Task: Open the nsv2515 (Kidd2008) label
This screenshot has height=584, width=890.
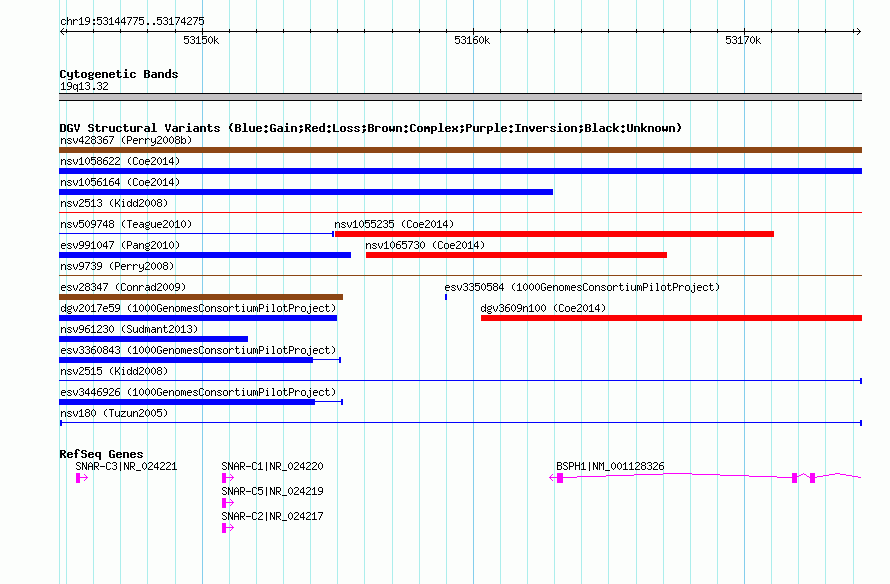Action: (114, 371)
